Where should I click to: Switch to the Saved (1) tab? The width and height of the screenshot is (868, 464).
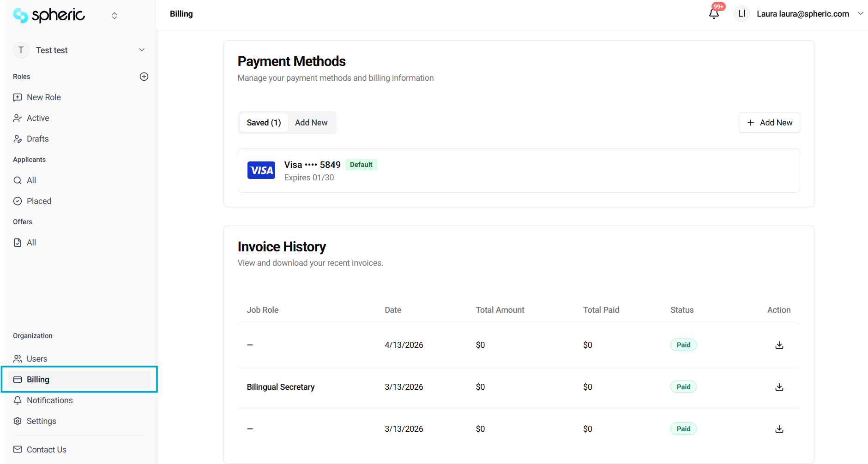264,123
